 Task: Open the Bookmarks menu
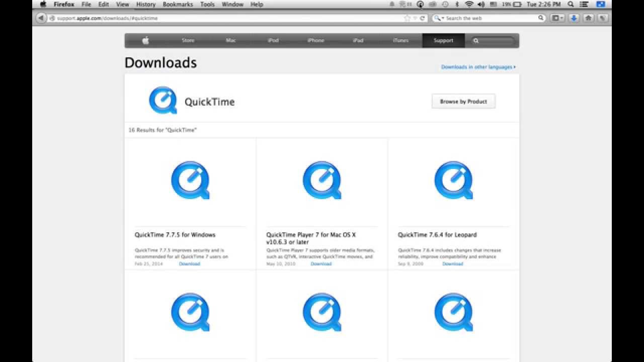click(178, 4)
